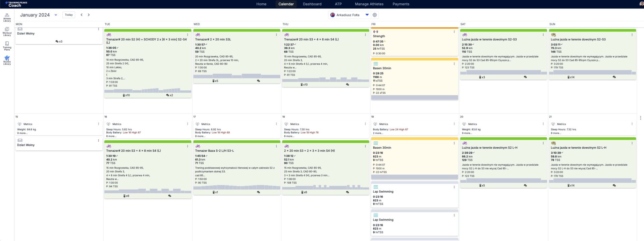Viewport: 644px width, 241px height.
Task: Open Payments page link
Action: [x=401, y=4]
